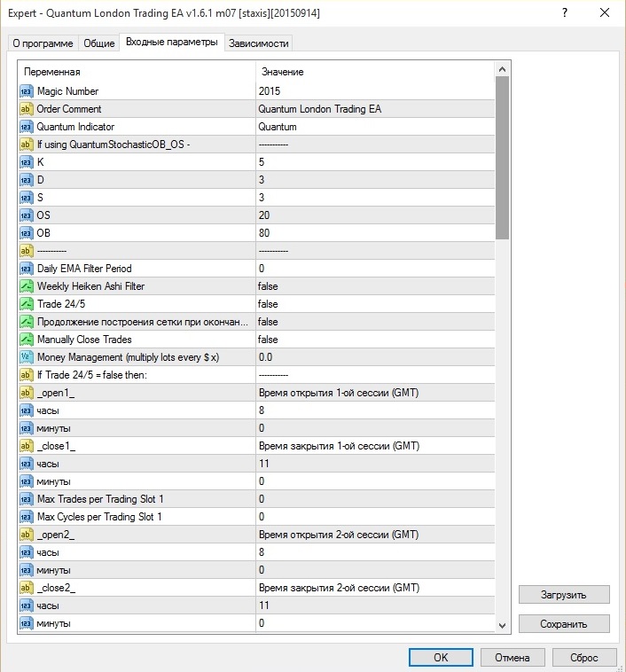Click the boolean icon beside Weekly Heiken Ashi Filter
This screenshot has height=672, width=626.
click(26, 286)
